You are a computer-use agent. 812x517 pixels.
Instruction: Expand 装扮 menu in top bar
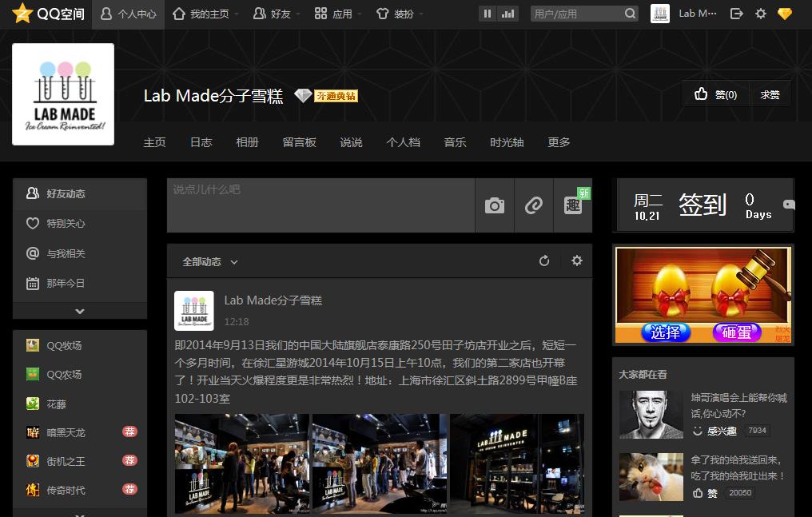pos(399,14)
